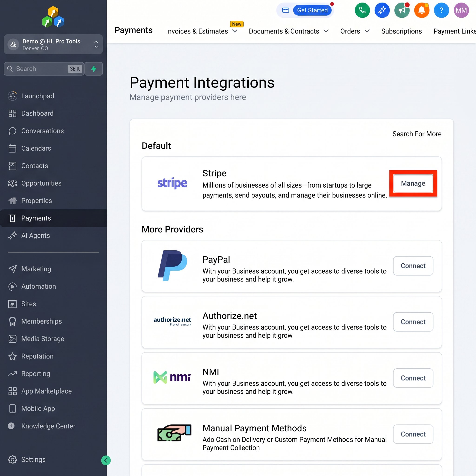The width and height of the screenshot is (476, 476).
Task: Click the Search For More link
Action: pyautogui.click(x=417, y=134)
